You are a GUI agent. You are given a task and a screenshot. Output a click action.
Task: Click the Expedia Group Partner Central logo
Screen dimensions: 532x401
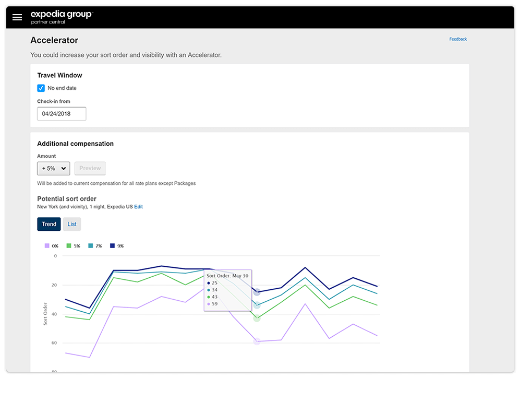click(62, 17)
